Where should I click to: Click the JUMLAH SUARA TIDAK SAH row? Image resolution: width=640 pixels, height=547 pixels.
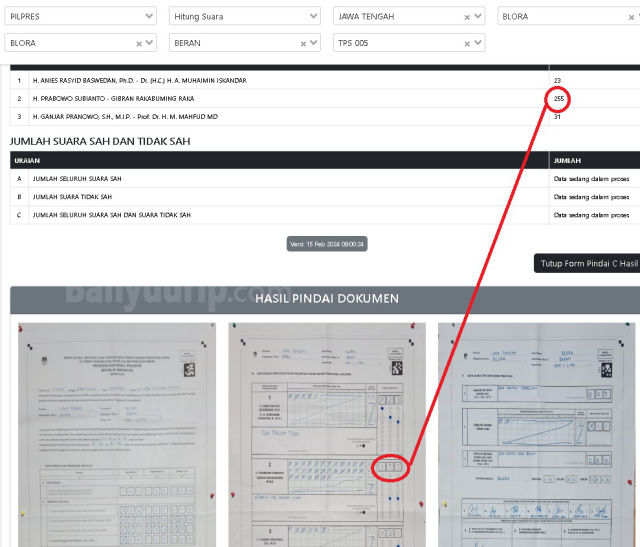coord(325,197)
